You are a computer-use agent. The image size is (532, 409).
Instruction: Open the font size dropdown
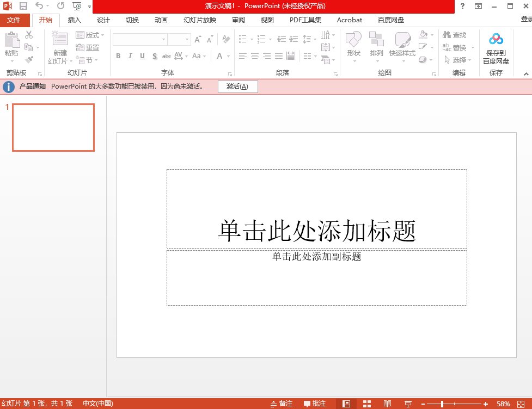(x=186, y=40)
